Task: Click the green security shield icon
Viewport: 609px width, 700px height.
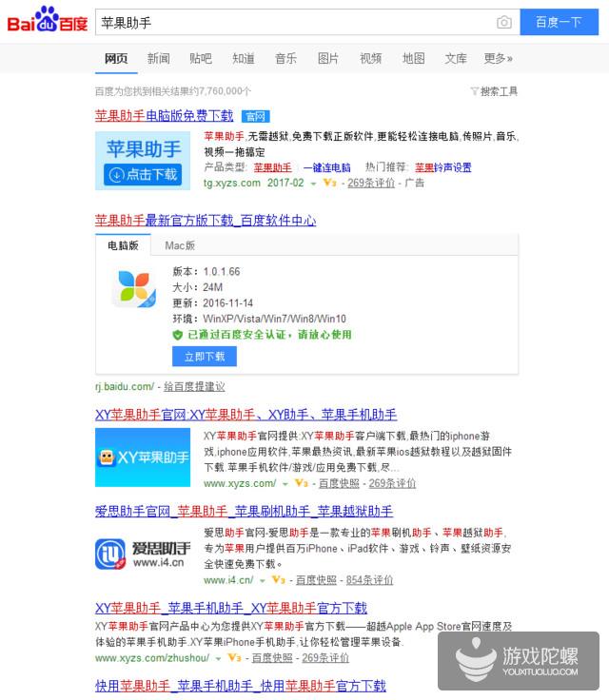Action: (178, 335)
